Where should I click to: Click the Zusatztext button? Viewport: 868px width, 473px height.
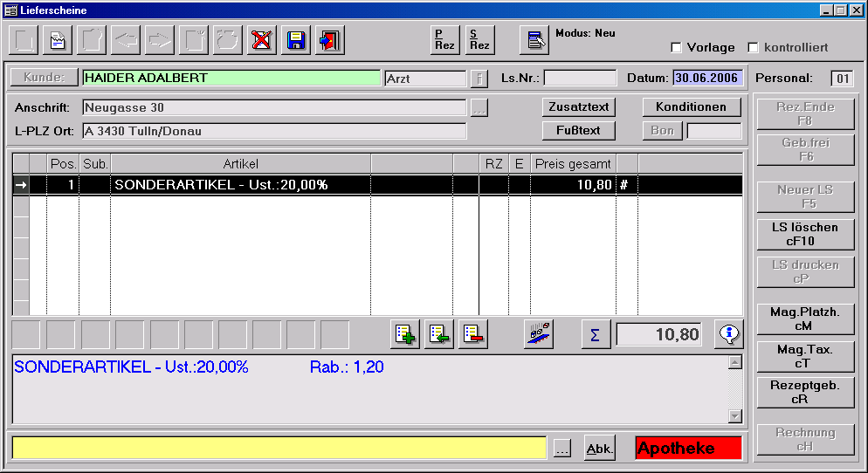pyautogui.click(x=578, y=107)
